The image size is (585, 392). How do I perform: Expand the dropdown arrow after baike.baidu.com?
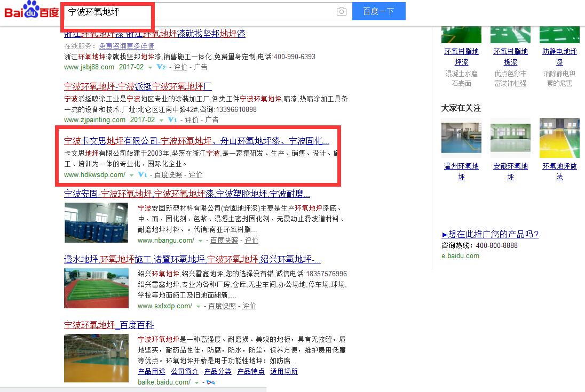(196, 383)
